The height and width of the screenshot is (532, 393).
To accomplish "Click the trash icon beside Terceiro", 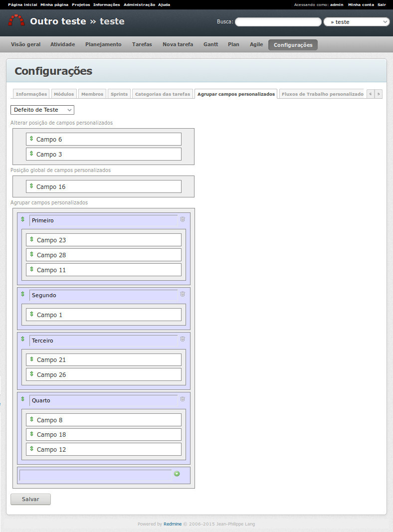I will click(x=183, y=339).
